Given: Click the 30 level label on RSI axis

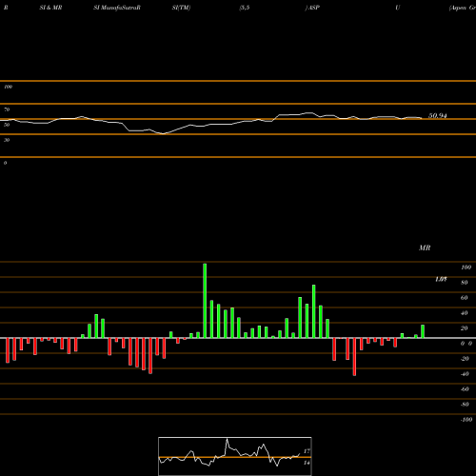Looking at the screenshot, I should coord(7,140).
